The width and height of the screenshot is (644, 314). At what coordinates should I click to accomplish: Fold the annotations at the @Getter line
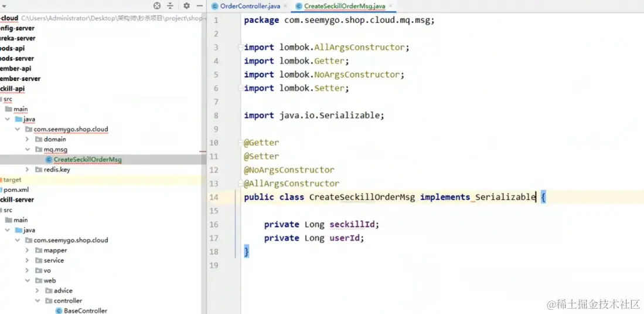click(x=241, y=143)
